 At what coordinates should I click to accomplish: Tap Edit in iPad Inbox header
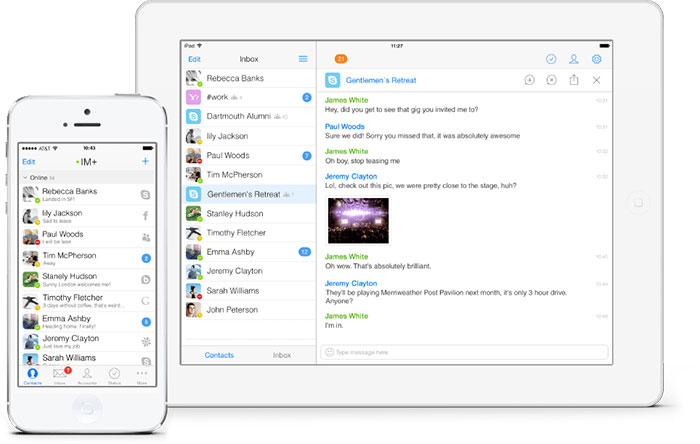click(x=194, y=59)
